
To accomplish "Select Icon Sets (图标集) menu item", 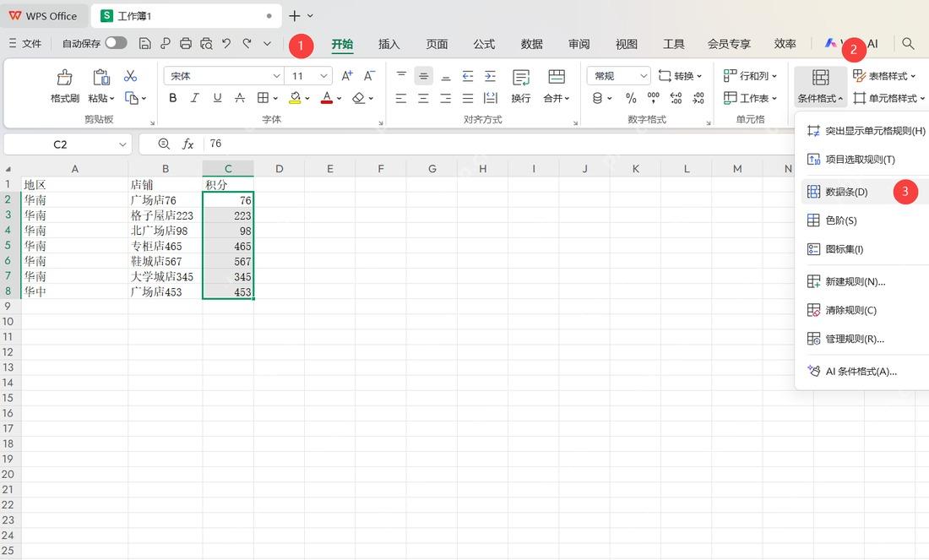I will click(865, 249).
